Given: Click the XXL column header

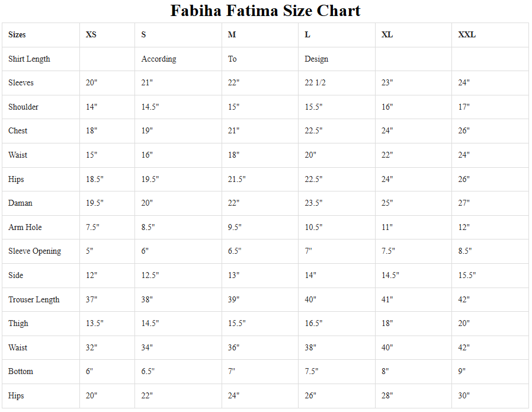Looking at the screenshot, I should point(467,35).
